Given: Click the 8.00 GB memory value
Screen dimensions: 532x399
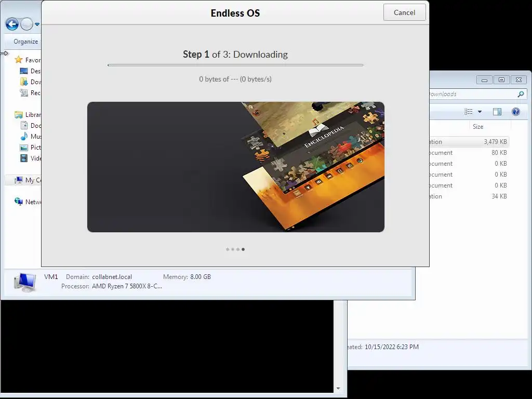Looking at the screenshot, I should click(201, 277).
